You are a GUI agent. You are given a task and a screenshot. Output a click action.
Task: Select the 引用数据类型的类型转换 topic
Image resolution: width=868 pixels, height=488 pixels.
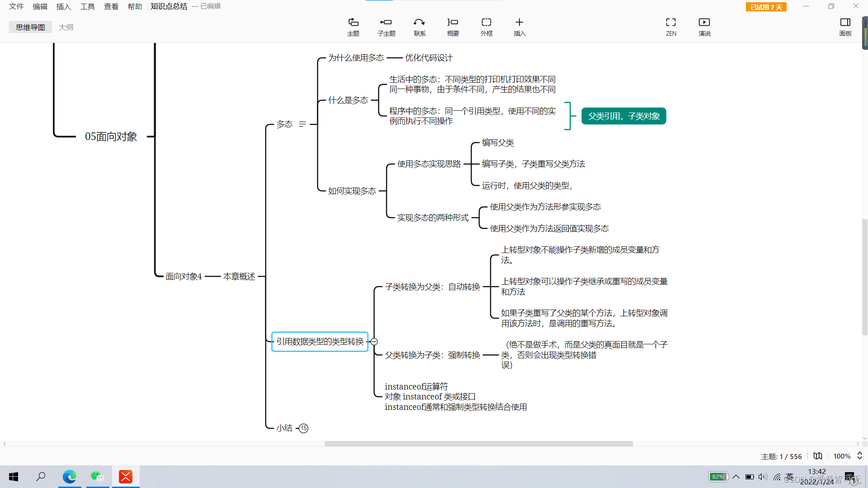(x=320, y=342)
